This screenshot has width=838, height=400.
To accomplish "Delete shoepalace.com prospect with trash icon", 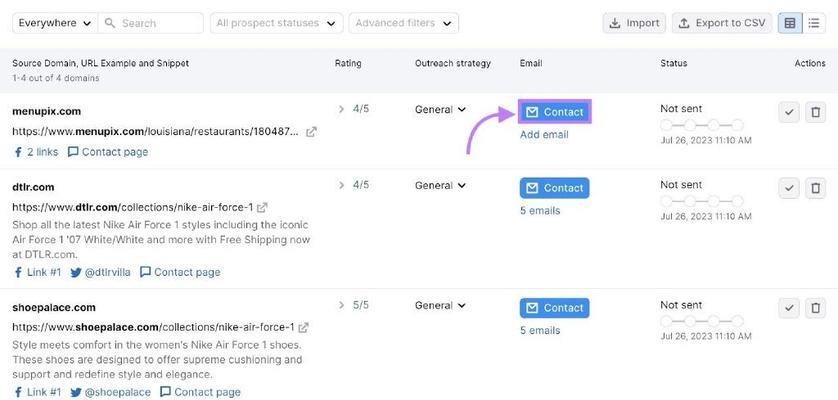I will (x=815, y=308).
